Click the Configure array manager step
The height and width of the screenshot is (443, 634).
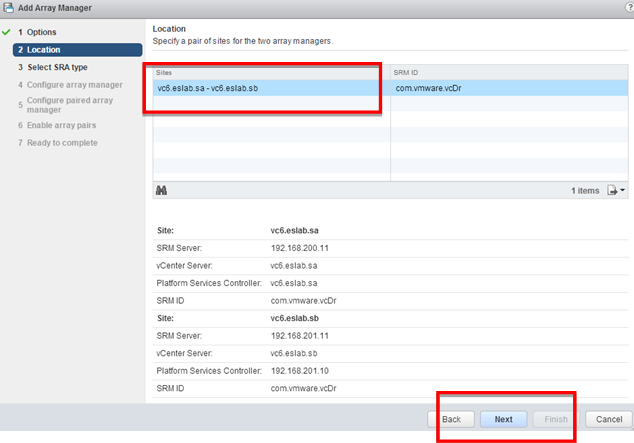(74, 84)
